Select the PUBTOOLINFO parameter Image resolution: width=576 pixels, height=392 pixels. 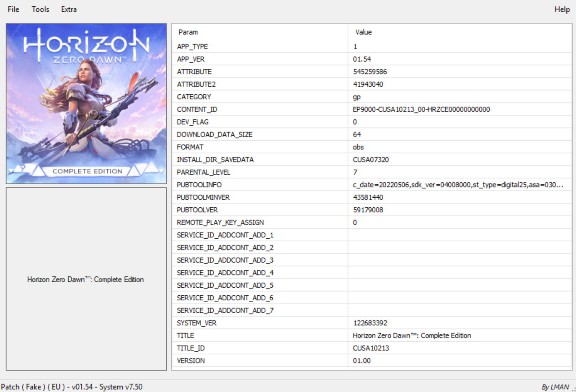pos(199,185)
